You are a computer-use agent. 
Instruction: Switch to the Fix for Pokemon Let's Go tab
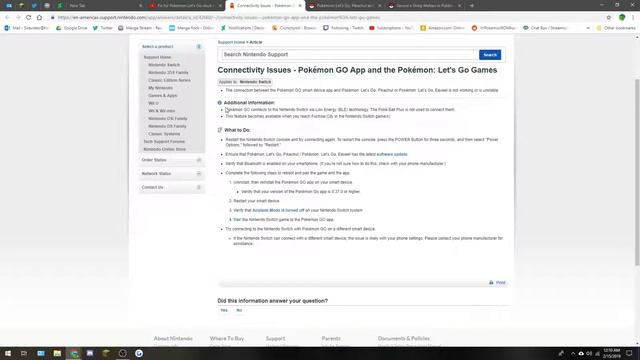(x=186, y=6)
